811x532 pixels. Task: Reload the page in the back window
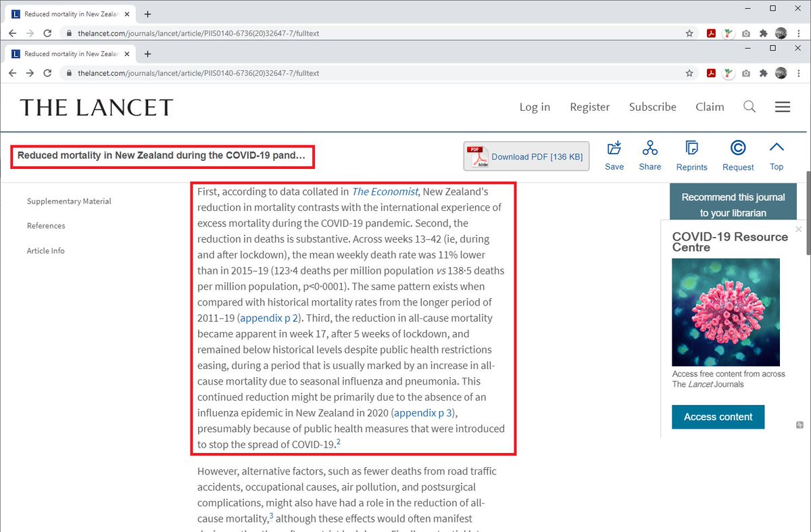(48, 32)
